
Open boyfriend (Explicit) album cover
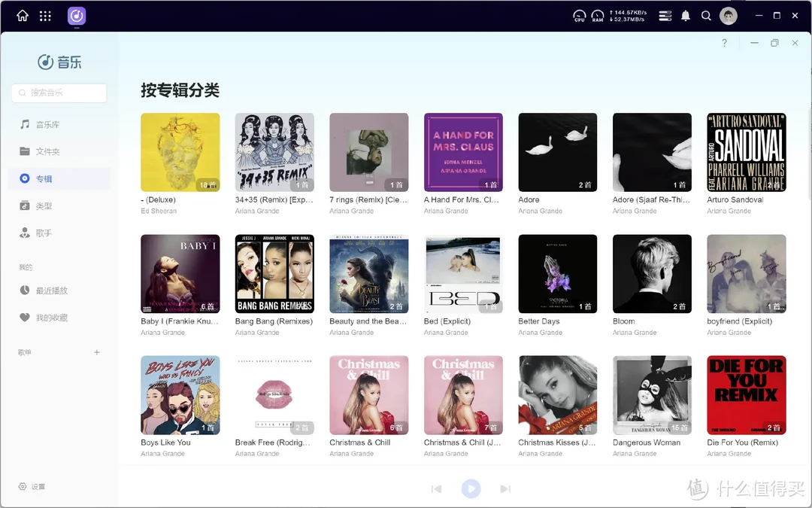pyautogui.click(x=747, y=274)
